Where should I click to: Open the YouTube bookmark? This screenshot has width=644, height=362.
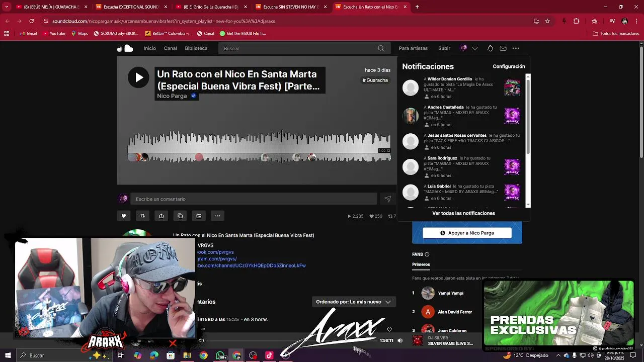(x=54, y=34)
